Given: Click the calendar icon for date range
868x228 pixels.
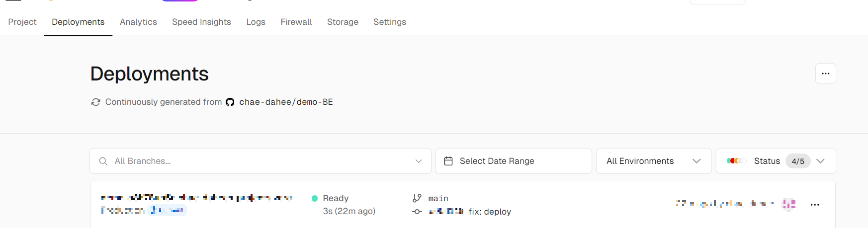Looking at the screenshot, I should click(448, 161).
